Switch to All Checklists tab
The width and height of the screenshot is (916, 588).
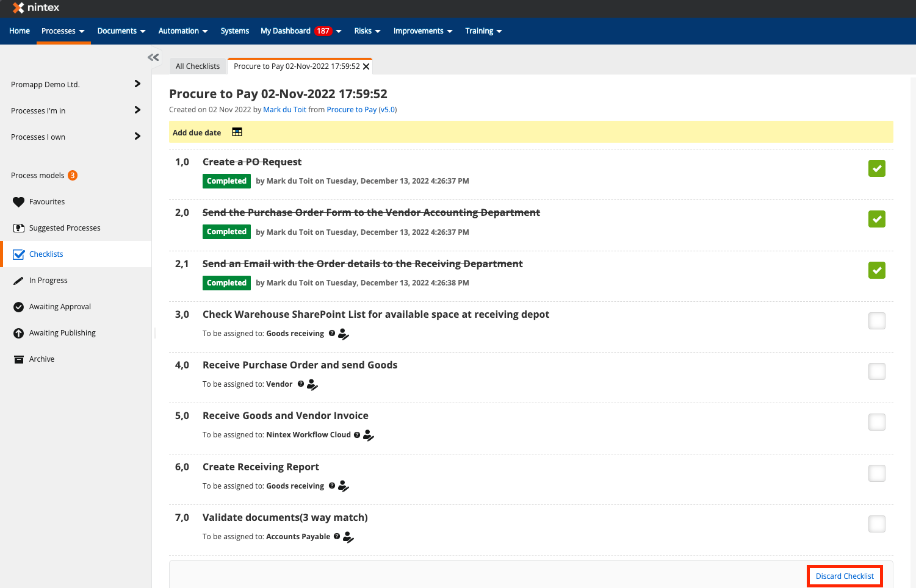[x=198, y=66]
